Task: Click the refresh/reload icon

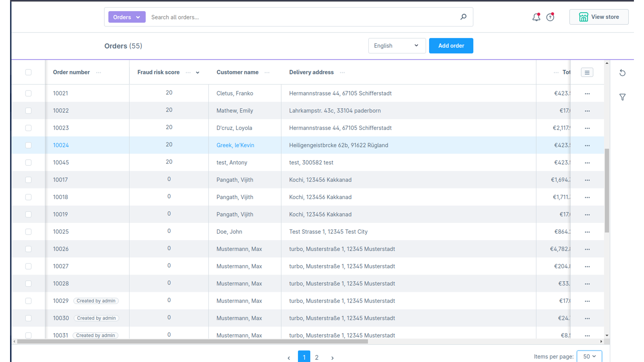Action: tap(622, 72)
